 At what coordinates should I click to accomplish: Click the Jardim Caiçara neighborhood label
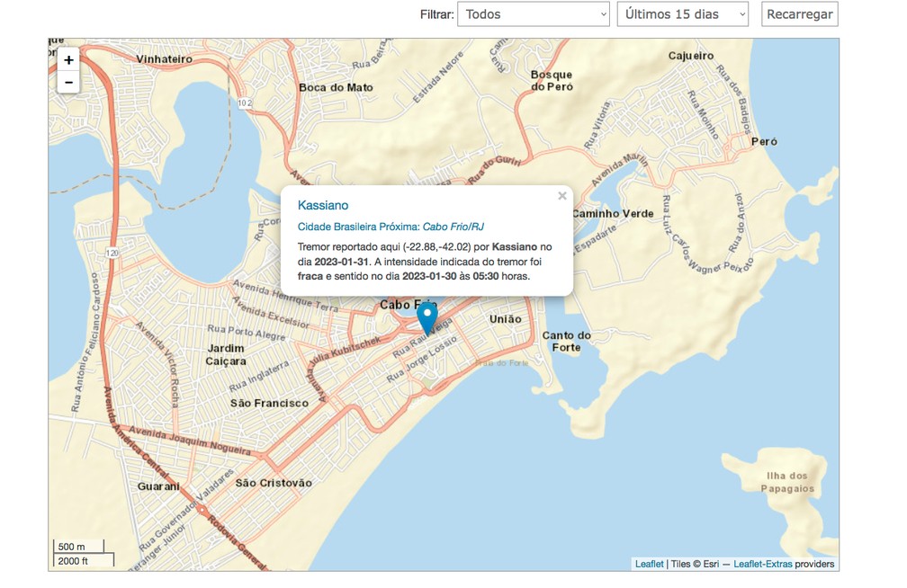(x=226, y=354)
